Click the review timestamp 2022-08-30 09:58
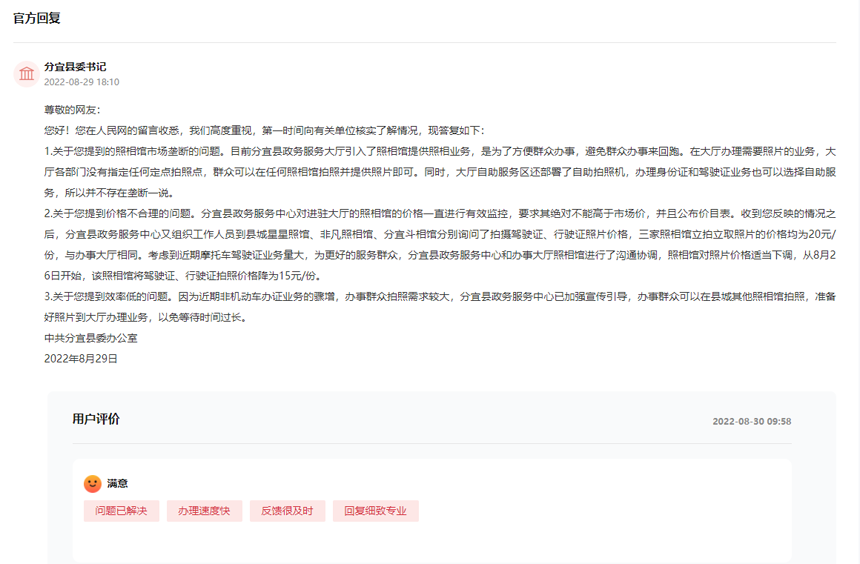This screenshot has width=860, height=564. click(x=751, y=422)
